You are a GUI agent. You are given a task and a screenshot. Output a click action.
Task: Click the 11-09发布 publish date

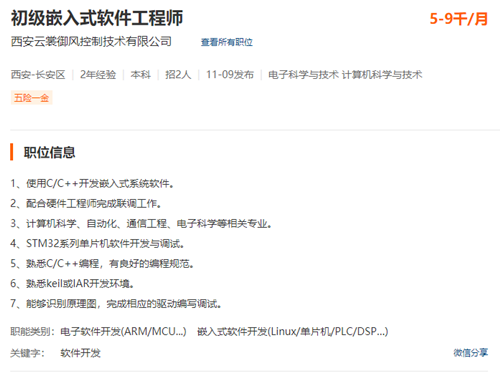click(x=230, y=74)
